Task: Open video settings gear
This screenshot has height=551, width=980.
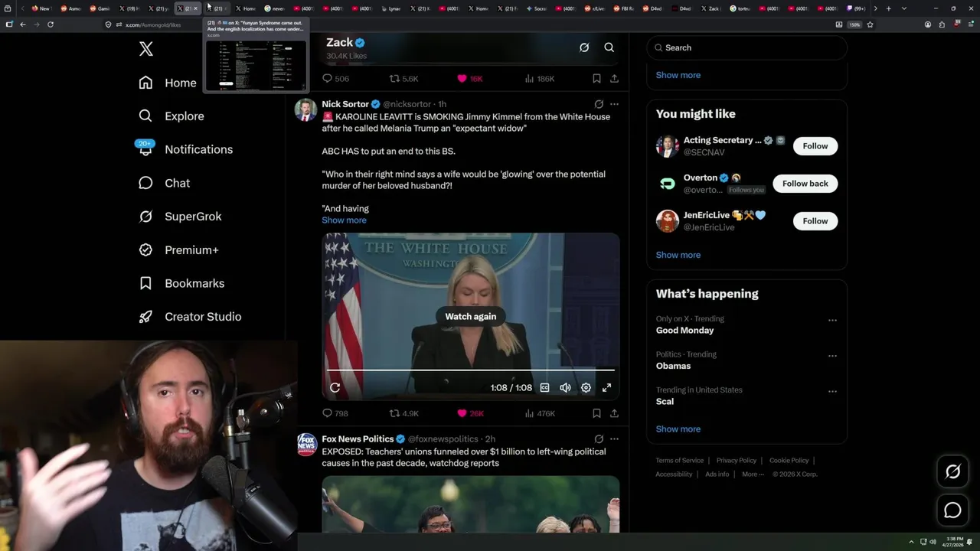Action: (586, 388)
